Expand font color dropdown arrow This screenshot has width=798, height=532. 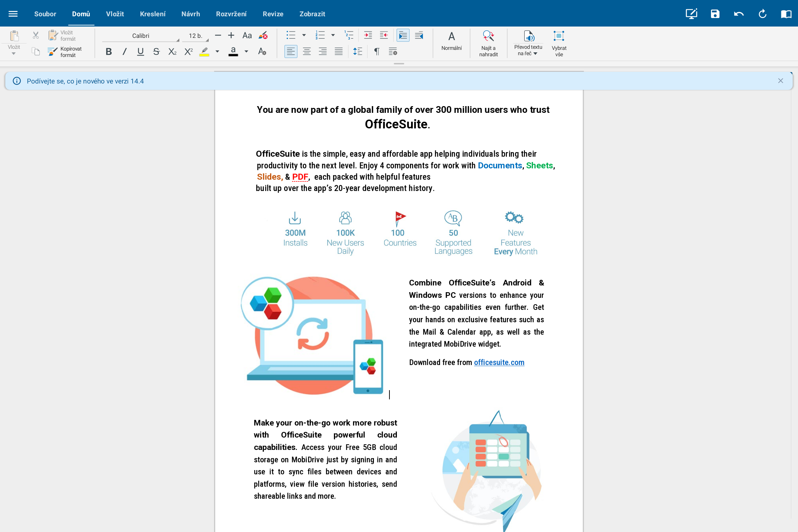point(247,52)
